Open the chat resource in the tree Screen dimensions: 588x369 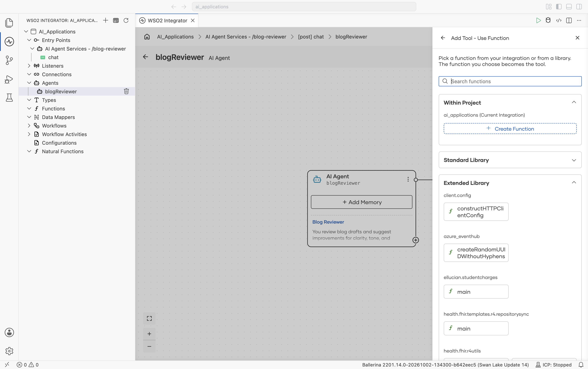[x=53, y=57]
